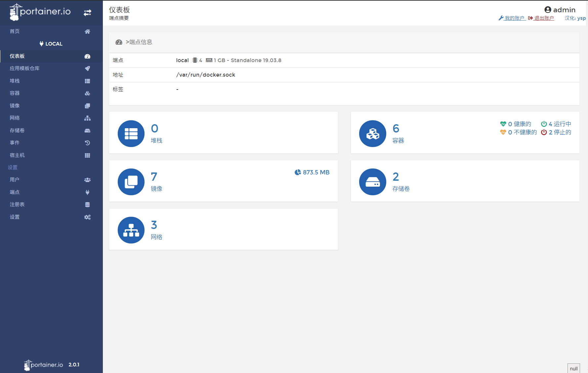
Task: Click the gears icon for 设置
Action: (87, 217)
